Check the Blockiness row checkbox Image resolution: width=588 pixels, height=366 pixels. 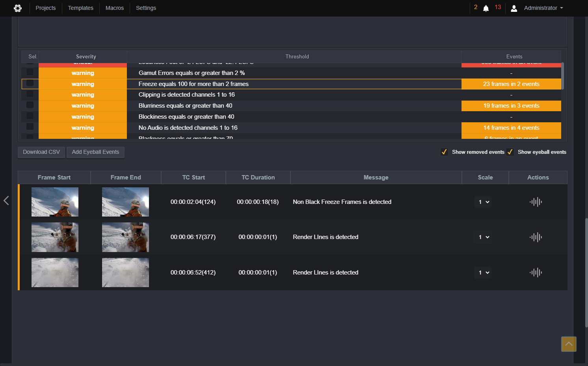coord(30,116)
